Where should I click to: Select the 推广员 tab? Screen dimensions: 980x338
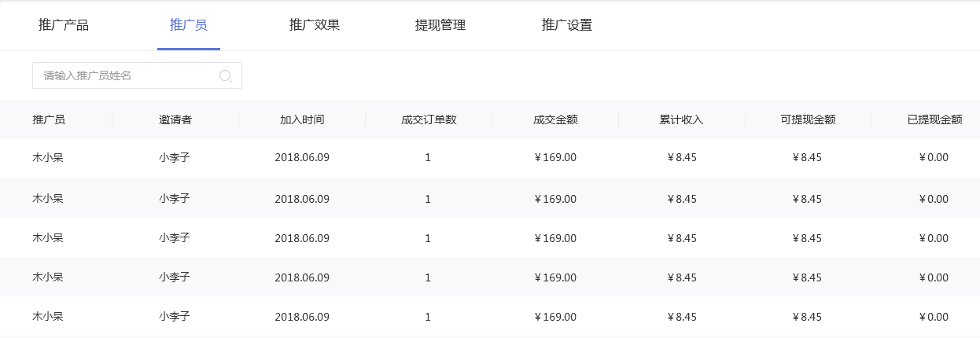(189, 25)
